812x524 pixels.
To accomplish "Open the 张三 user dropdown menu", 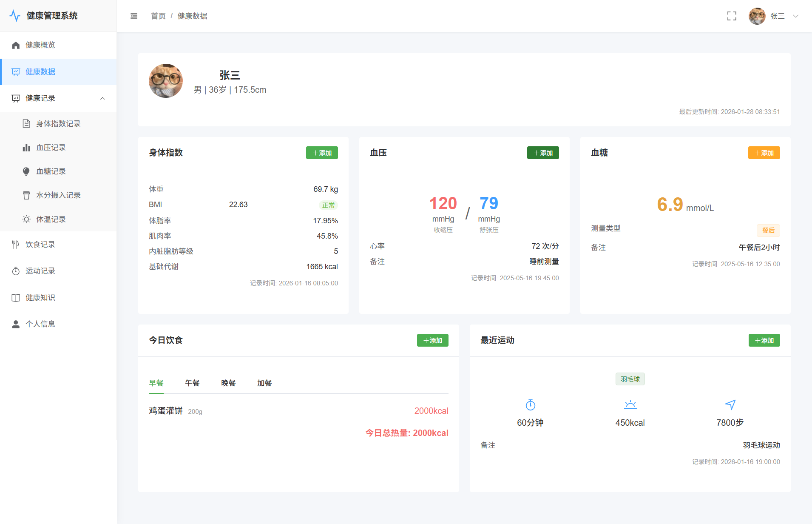I will click(774, 16).
